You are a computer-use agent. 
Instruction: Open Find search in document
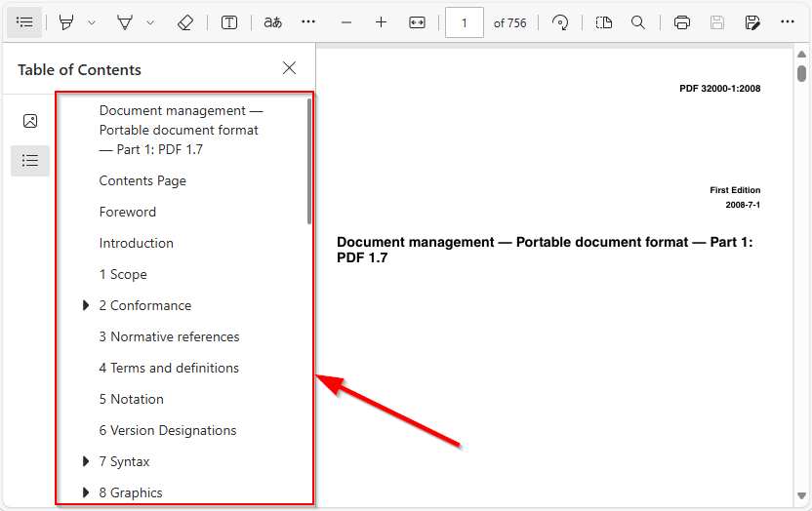point(638,22)
